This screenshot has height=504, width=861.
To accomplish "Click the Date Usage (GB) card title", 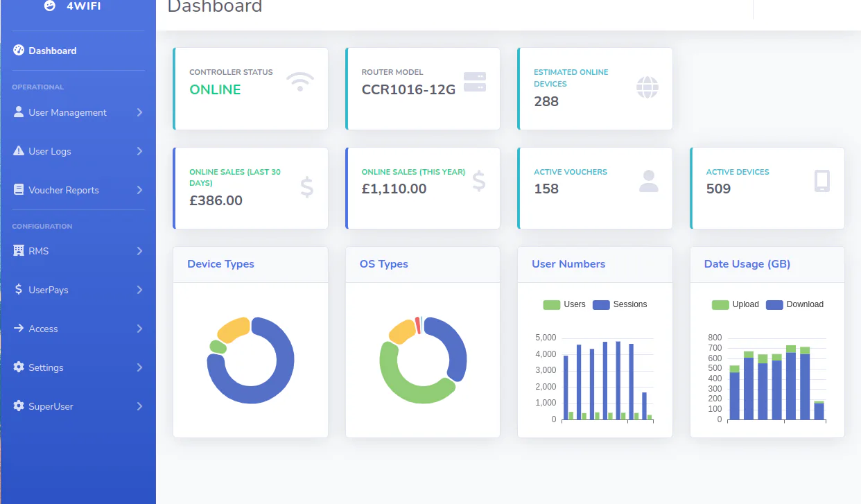I will [747, 264].
